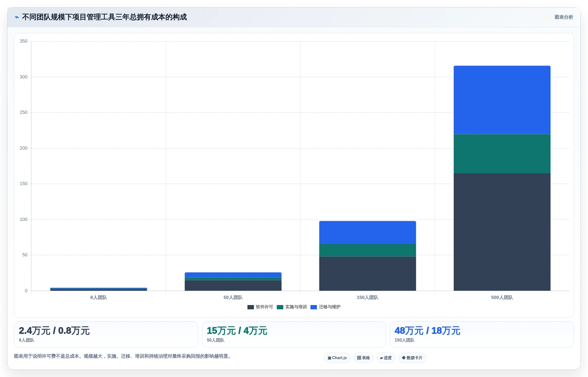Image resolution: width=588 pixels, height=377 pixels.
Task: Select the Chart.js tag button
Action: click(337, 358)
